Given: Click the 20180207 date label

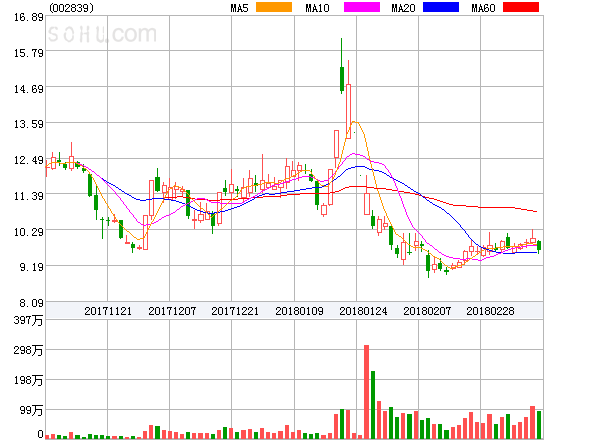Looking at the screenshot, I should tap(427, 311).
